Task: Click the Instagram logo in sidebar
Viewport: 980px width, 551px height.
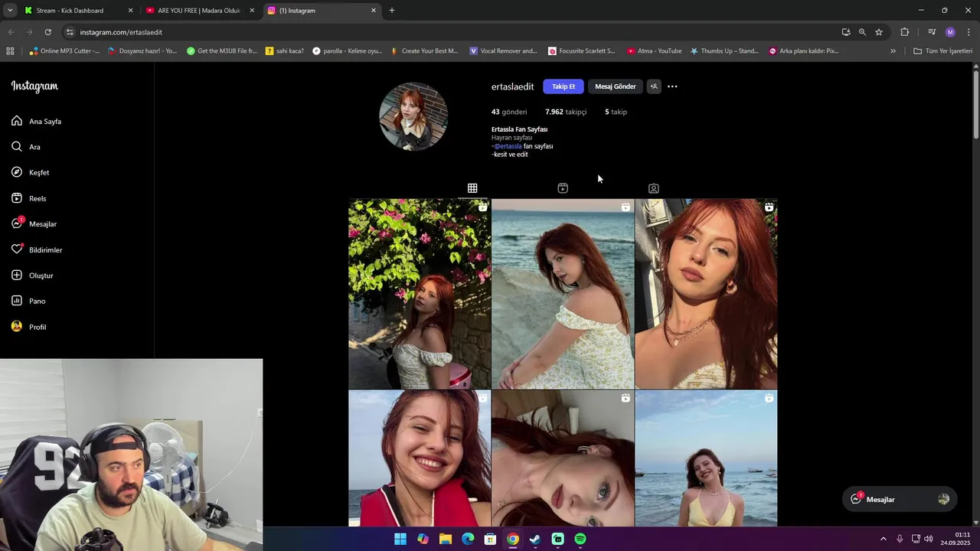Action: point(34,86)
